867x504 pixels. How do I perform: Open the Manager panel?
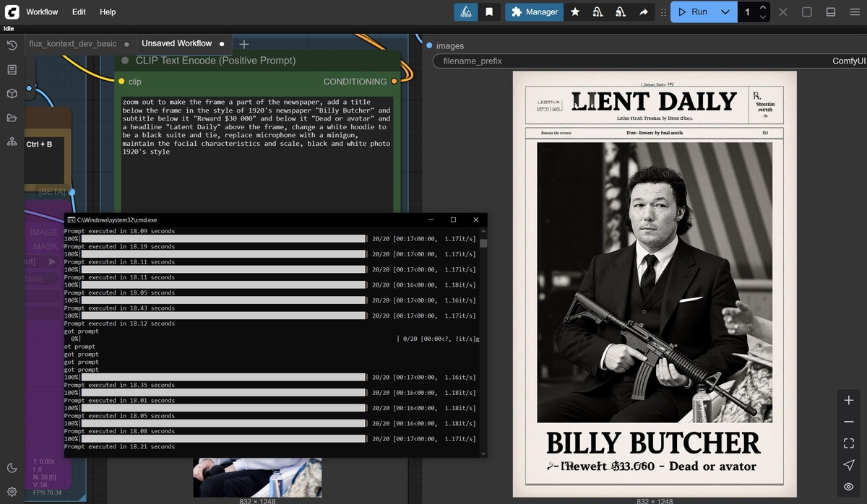coord(534,12)
